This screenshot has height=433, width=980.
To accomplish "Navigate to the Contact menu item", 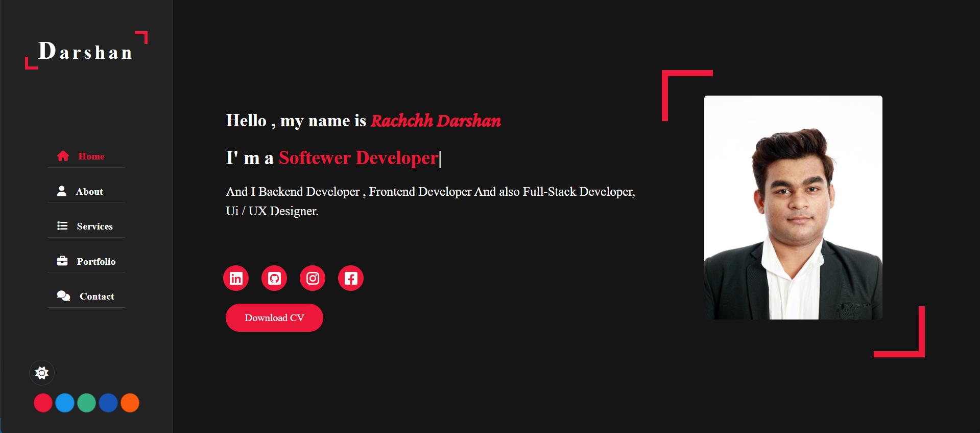I will tap(97, 297).
